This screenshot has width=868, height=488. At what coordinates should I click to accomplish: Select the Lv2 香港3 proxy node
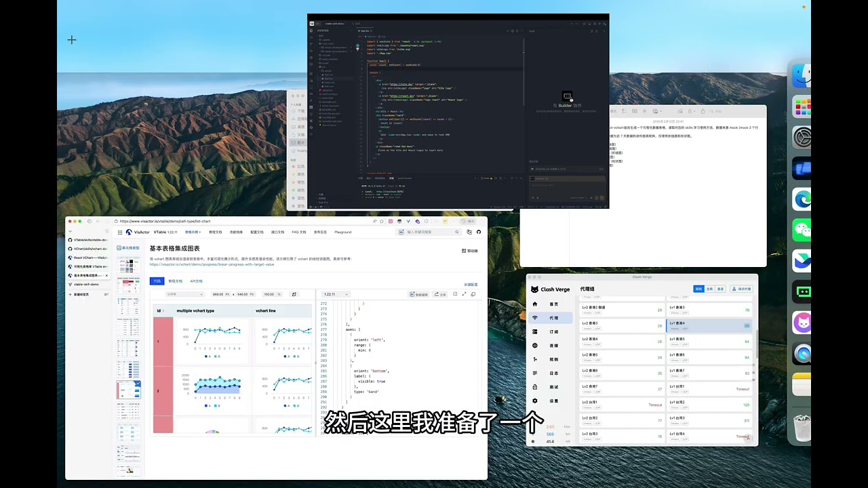click(622, 326)
